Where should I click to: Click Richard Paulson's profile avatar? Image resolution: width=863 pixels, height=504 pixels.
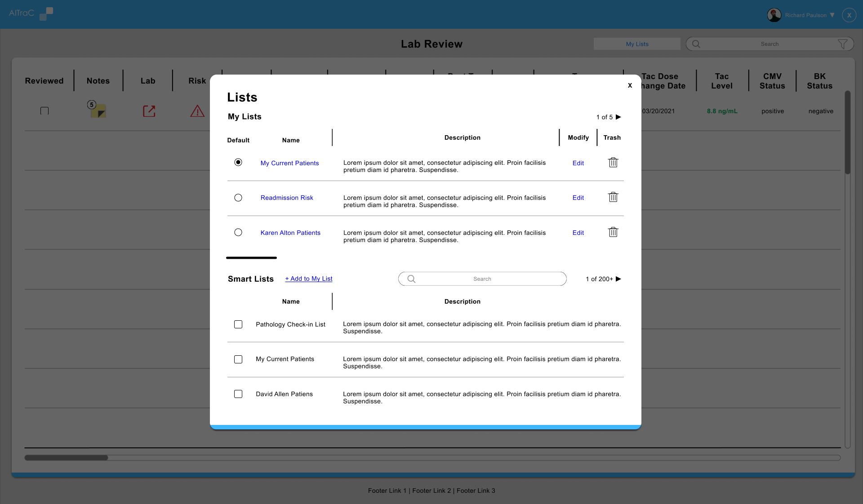pyautogui.click(x=774, y=15)
